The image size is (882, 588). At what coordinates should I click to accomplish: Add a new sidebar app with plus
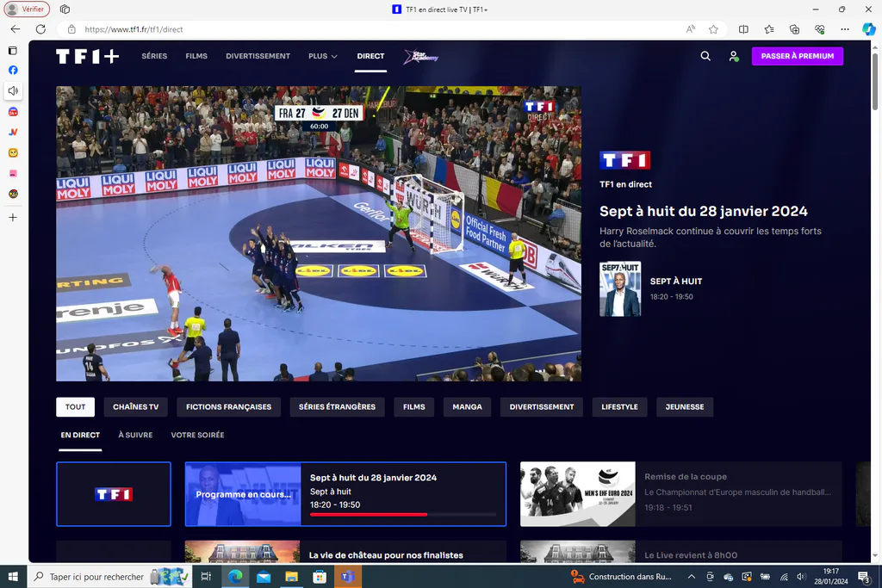(13, 218)
